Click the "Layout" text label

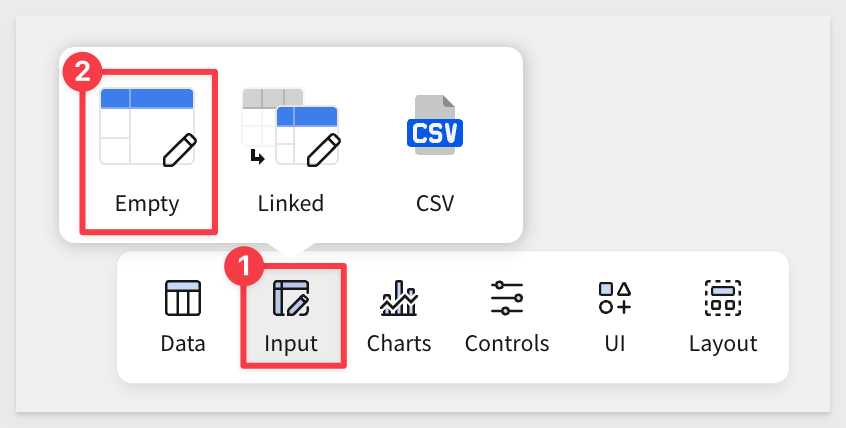(x=723, y=344)
